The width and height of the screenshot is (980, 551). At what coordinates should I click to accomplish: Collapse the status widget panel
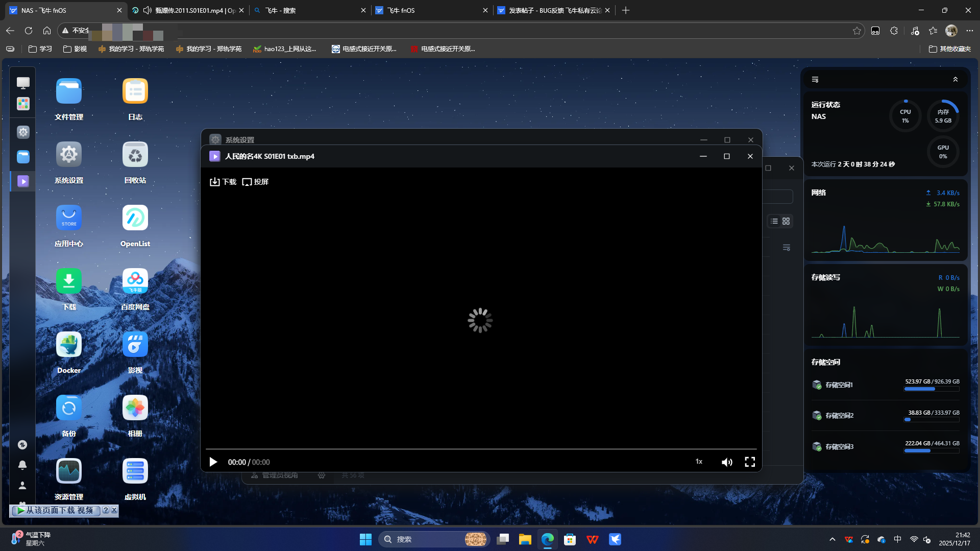coord(955,80)
